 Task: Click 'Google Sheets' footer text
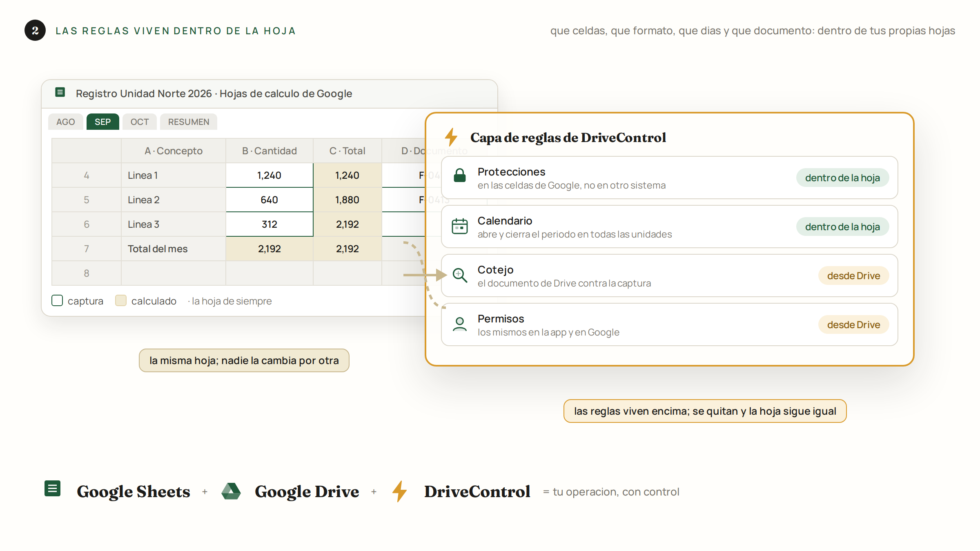134,491
